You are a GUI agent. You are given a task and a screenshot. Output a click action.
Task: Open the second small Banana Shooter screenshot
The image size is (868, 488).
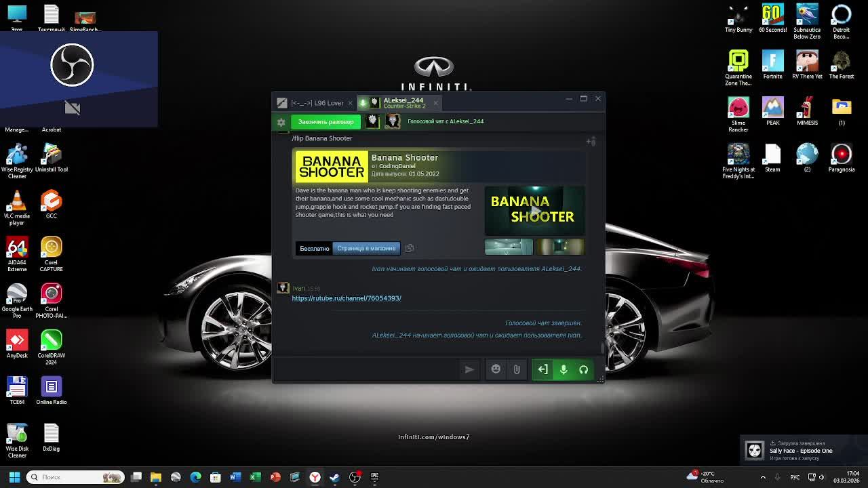pos(560,247)
